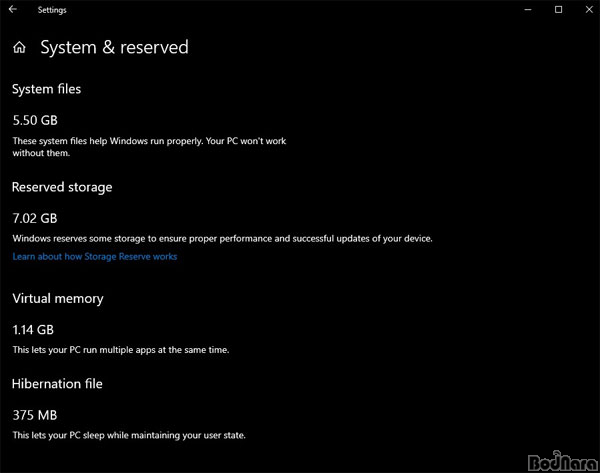Maximize the Settings window
Screen dimensions: 600x473
point(558,10)
